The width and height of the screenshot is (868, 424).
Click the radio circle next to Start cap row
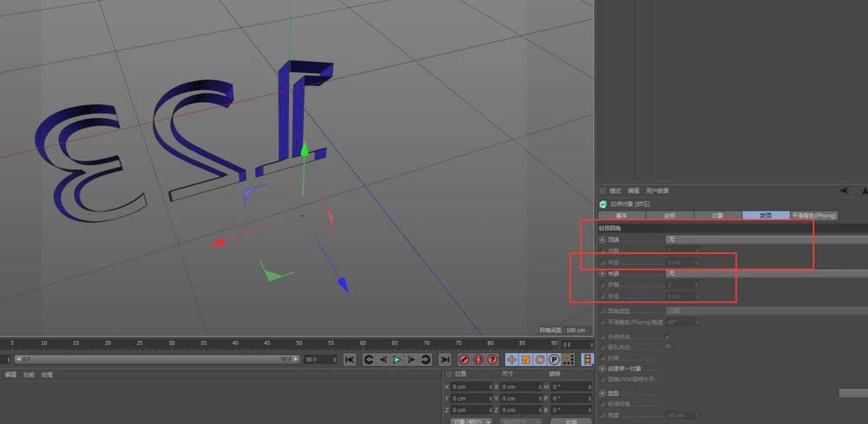602,238
